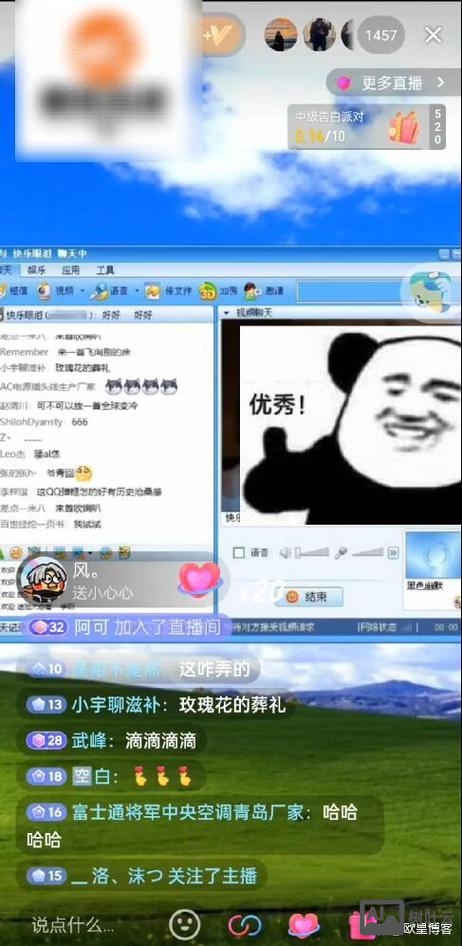Viewport: 462px width, 946px height.
Task: Open the 更多直播 more livestreams link
Action: click(392, 83)
